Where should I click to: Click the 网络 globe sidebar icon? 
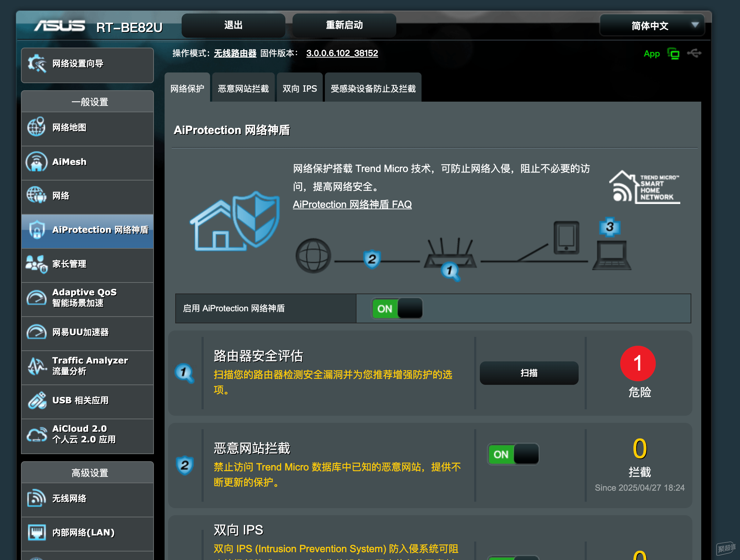[x=36, y=195]
